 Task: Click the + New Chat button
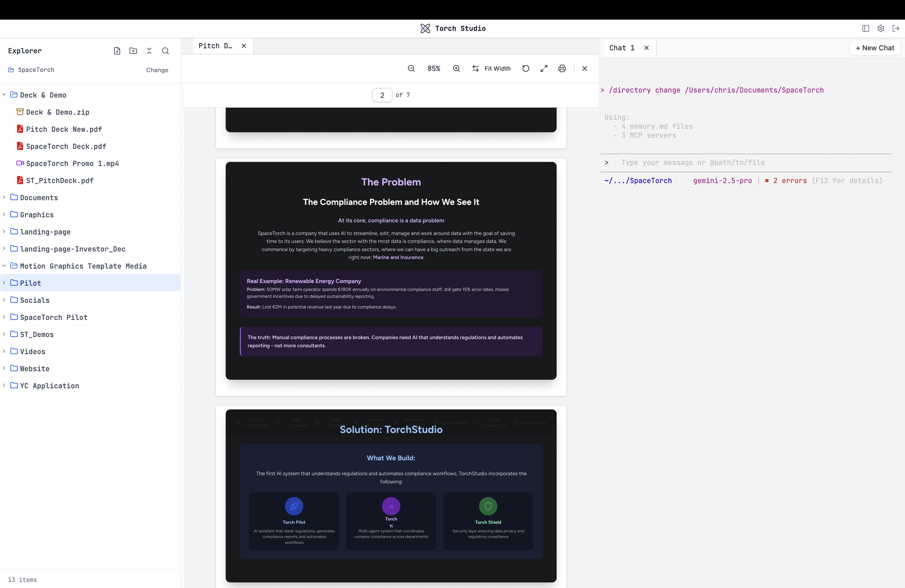tap(875, 48)
